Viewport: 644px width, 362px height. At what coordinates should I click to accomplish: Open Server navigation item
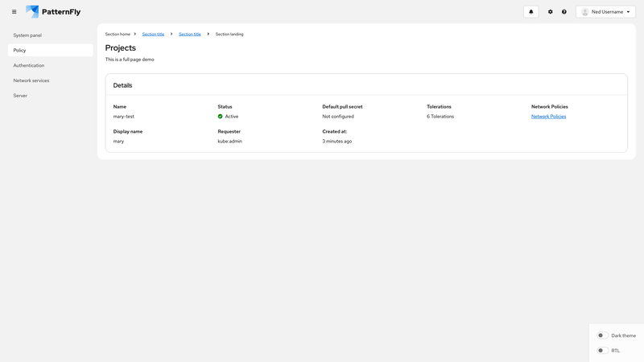20,96
